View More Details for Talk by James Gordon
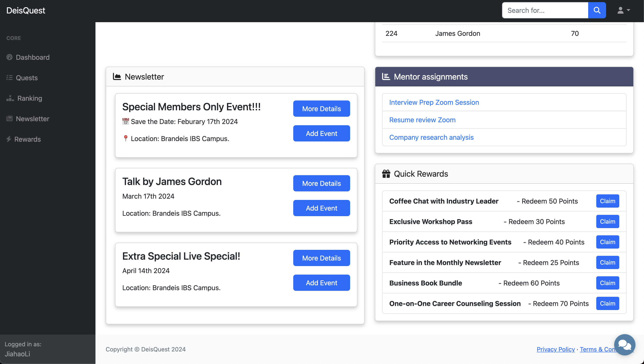This screenshot has height=364, width=644. [x=322, y=183]
